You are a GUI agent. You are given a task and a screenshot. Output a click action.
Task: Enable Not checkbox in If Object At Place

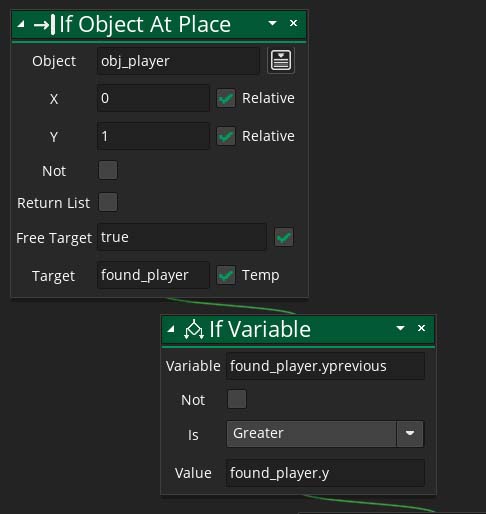(x=108, y=170)
